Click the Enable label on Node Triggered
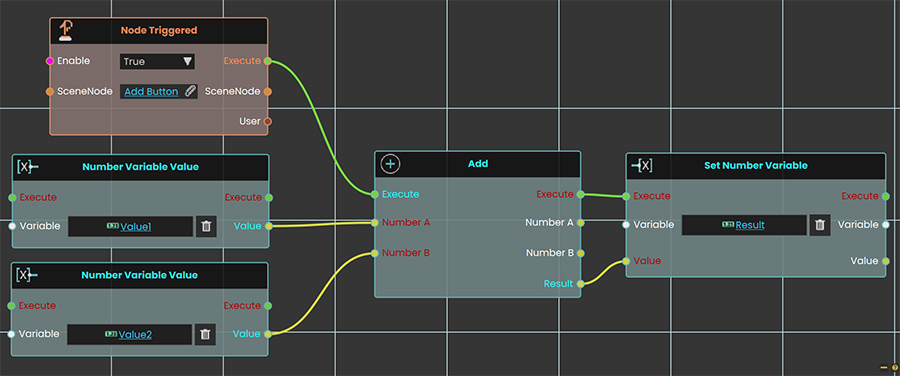The height and width of the screenshot is (376, 900). 73,61
